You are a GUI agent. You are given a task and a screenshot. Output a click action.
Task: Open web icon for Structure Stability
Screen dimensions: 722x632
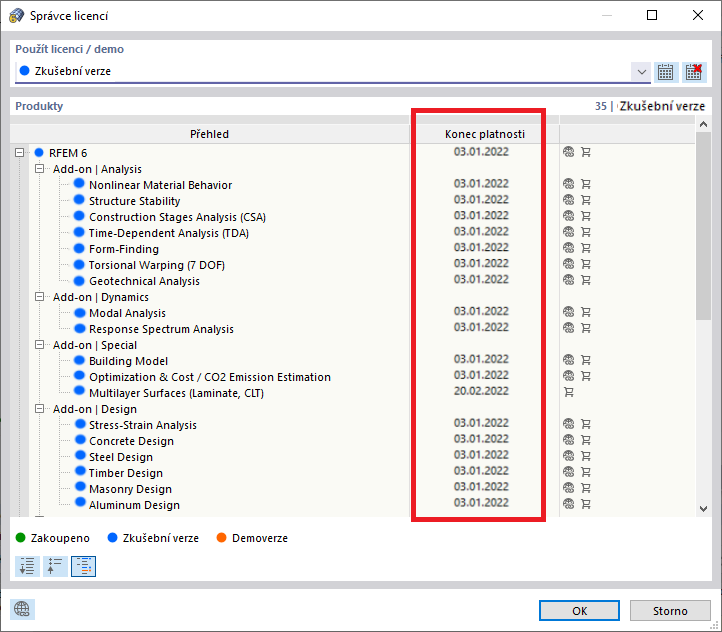569,200
